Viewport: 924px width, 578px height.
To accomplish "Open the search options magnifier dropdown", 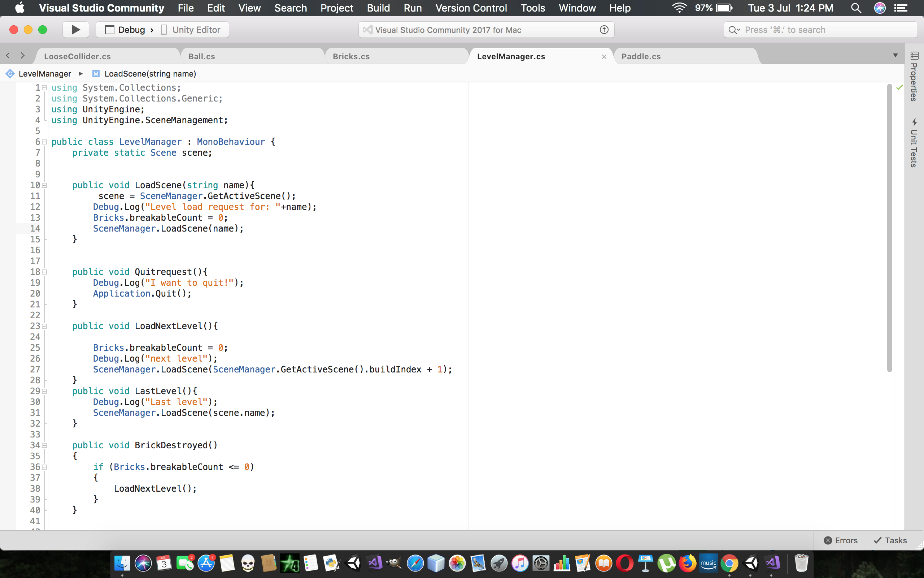I will coord(734,30).
